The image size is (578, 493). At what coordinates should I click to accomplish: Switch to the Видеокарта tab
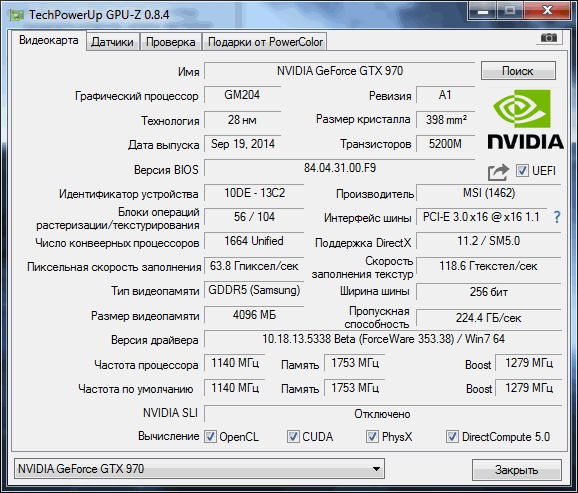pyautogui.click(x=49, y=40)
